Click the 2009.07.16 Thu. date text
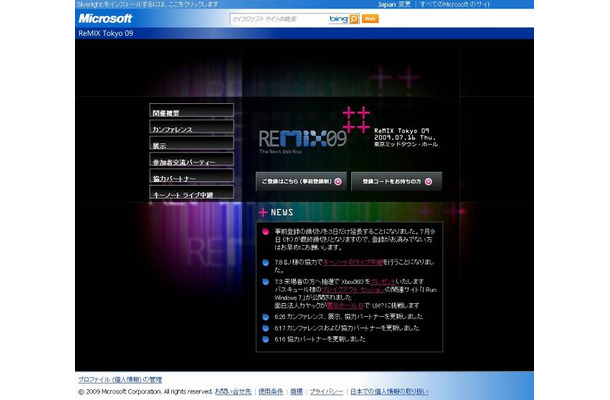This screenshot has height=400, width=610. 405,138
